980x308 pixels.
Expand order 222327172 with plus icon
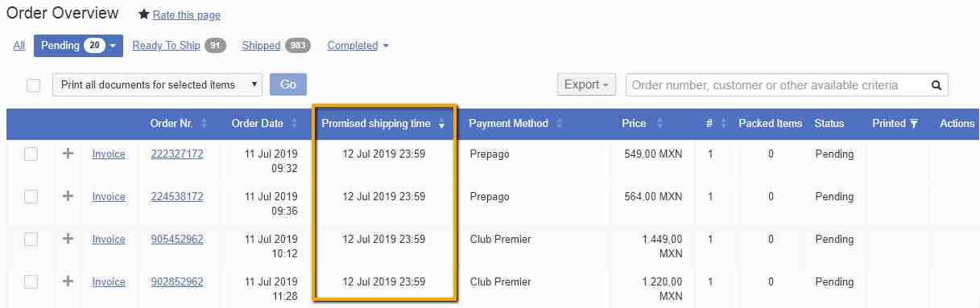[68, 154]
